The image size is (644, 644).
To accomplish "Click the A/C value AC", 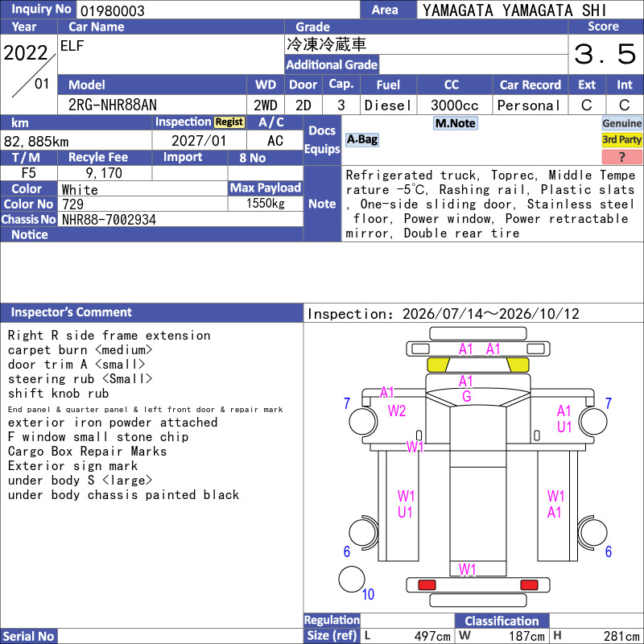I will click(x=275, y=141).
